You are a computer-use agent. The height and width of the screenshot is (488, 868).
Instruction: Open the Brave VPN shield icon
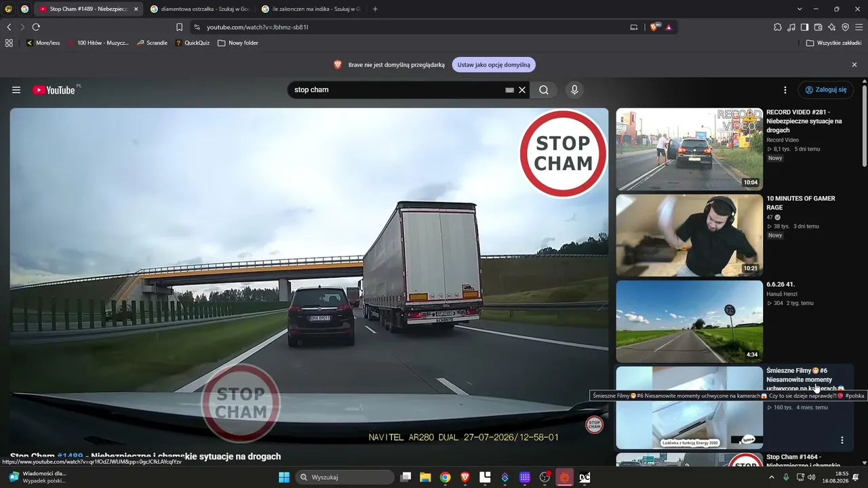(846, 27)
